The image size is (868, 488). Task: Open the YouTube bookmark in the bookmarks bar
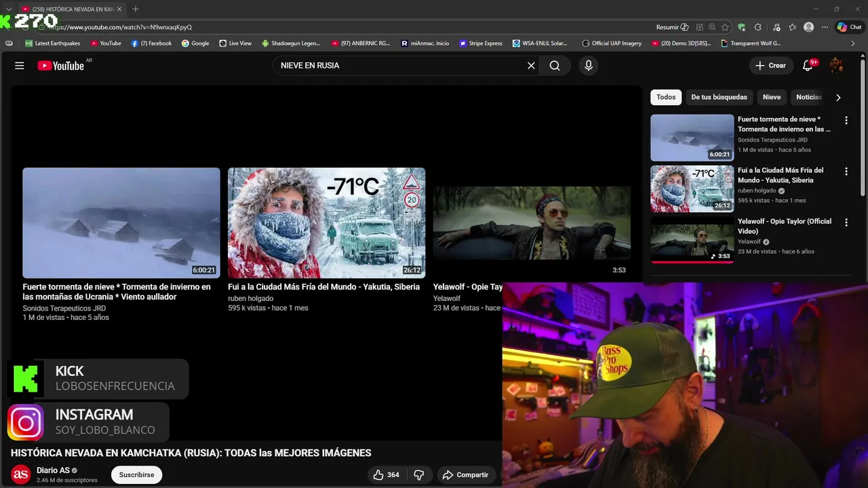pyautogui.click(x=106, y=43)
